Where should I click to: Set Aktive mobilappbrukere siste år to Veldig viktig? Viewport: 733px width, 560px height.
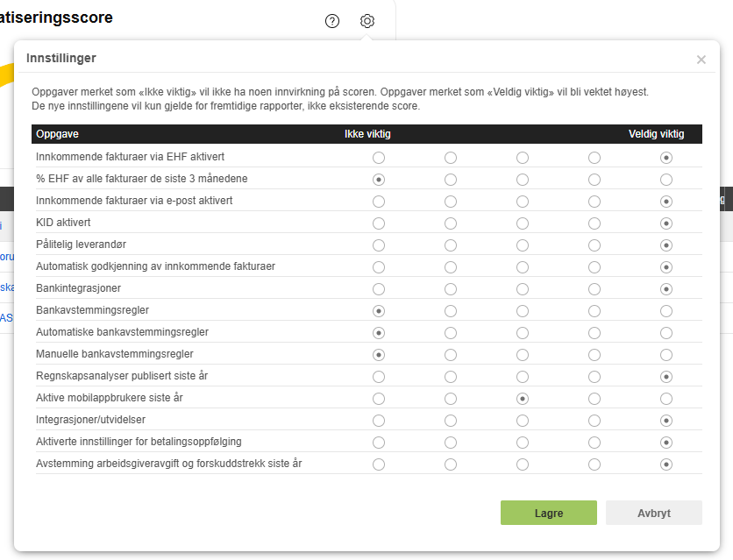coord(666,399)
